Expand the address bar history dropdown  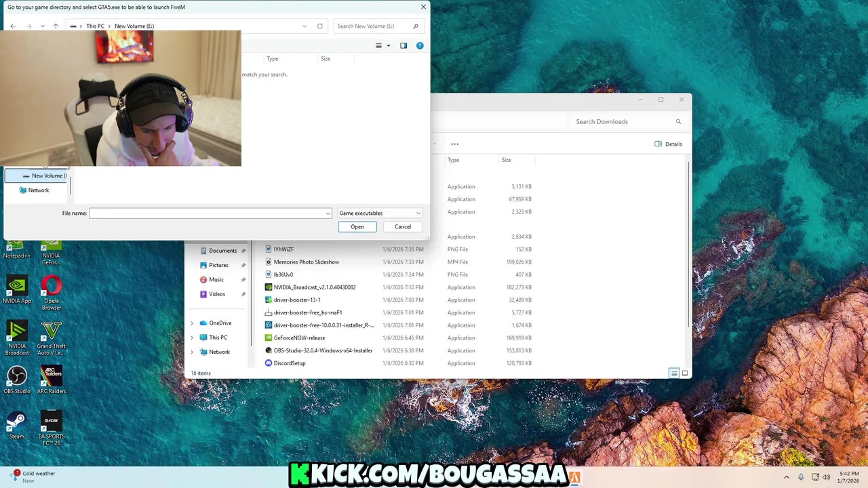304,26
